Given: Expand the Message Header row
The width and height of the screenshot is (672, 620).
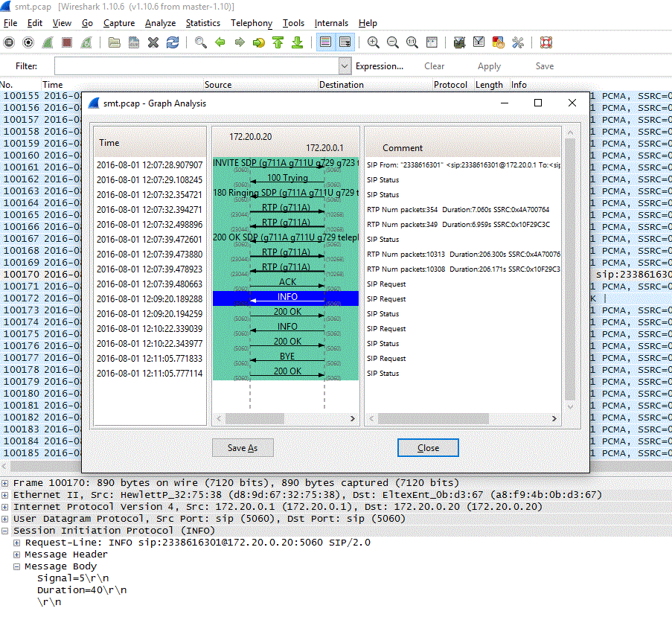Looking at the screenshot, I should [16, 555].
